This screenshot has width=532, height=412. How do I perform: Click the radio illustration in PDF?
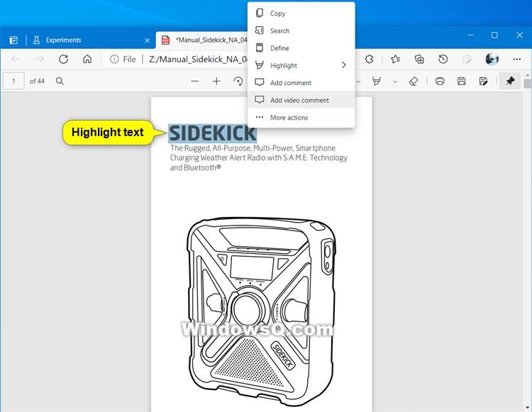point(261,311)
